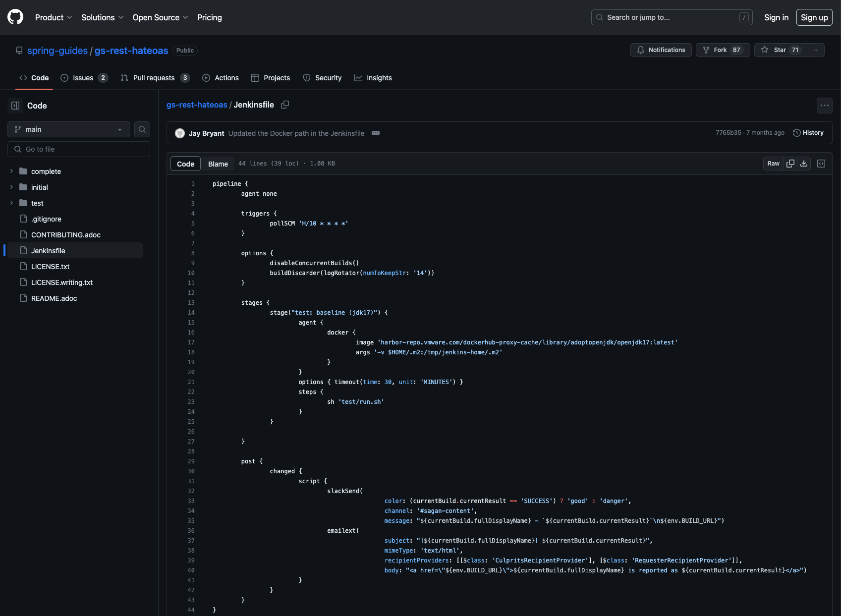The image size is (841, 616).
Task: Open the Actions tab
Action: pos(221,78)
